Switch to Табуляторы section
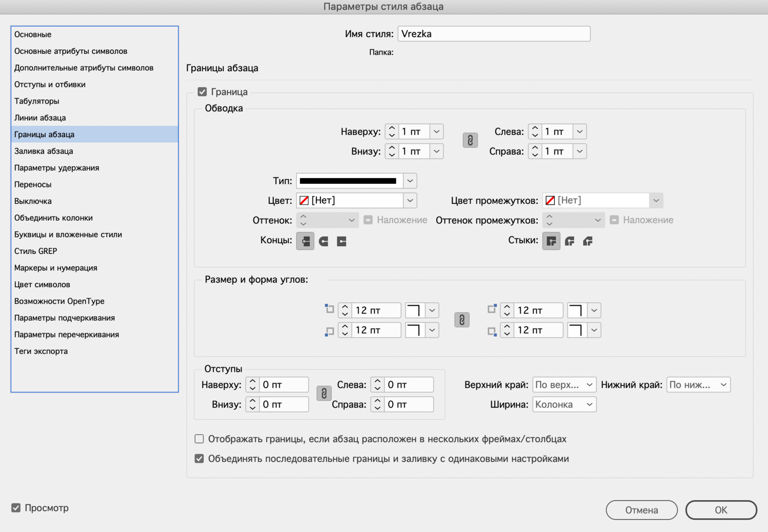 95,101
